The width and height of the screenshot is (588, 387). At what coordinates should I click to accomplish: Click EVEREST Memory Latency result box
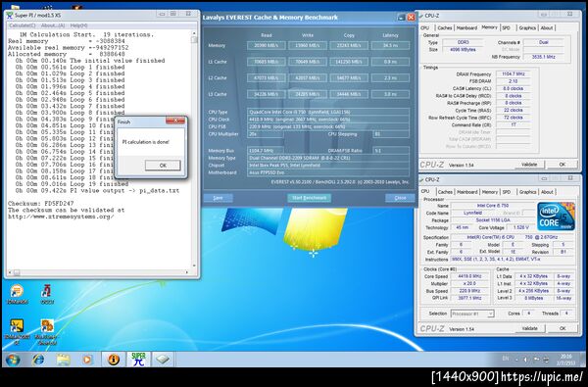click(390, 45)
